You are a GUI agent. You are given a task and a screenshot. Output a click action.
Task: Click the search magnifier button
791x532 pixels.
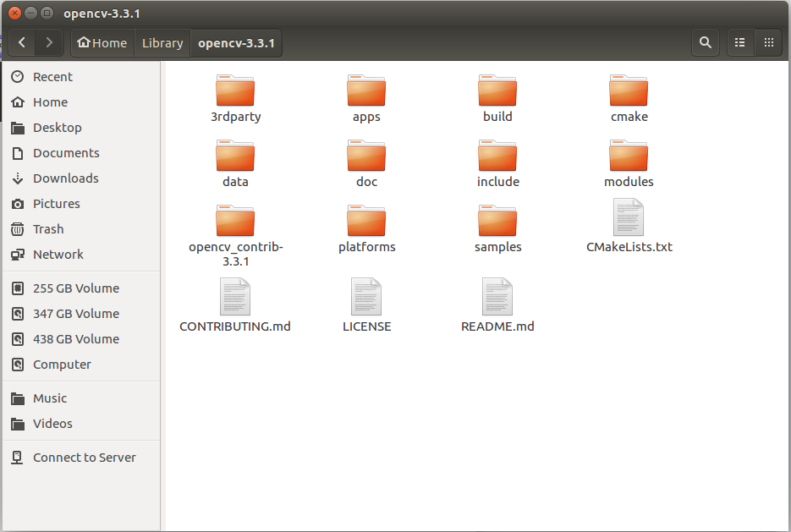(706, 42)
